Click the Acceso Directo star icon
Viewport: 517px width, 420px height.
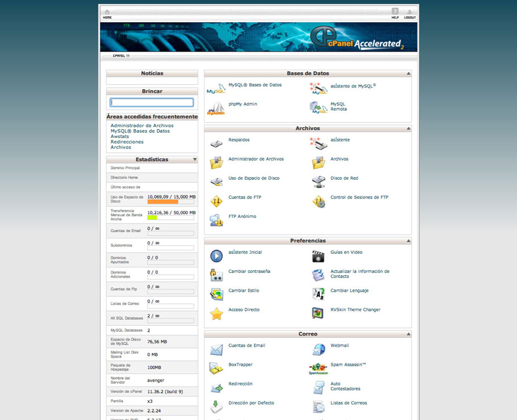[x=216, y=314]
